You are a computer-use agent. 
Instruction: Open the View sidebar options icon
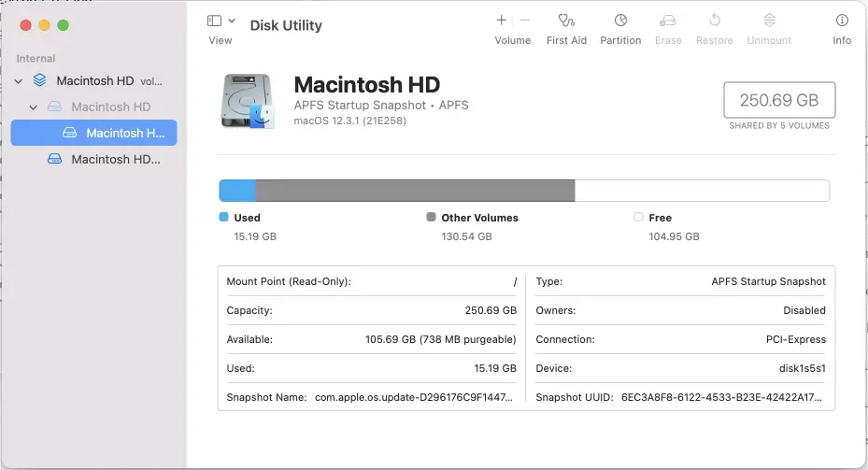(x=214, y=21)
